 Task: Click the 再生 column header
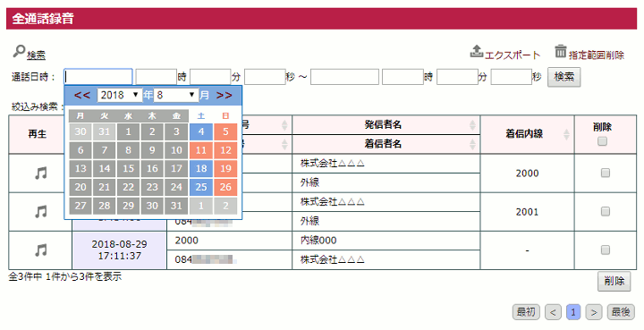coord(37,134)
